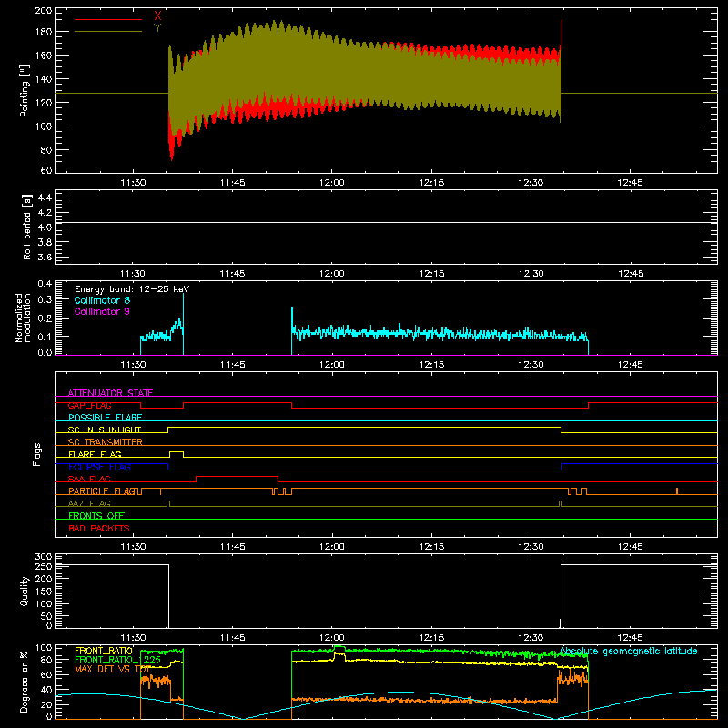This screenshot has height=728, width=728.
Task: Click the olive Y legend line sample
Action: (108, 31)
